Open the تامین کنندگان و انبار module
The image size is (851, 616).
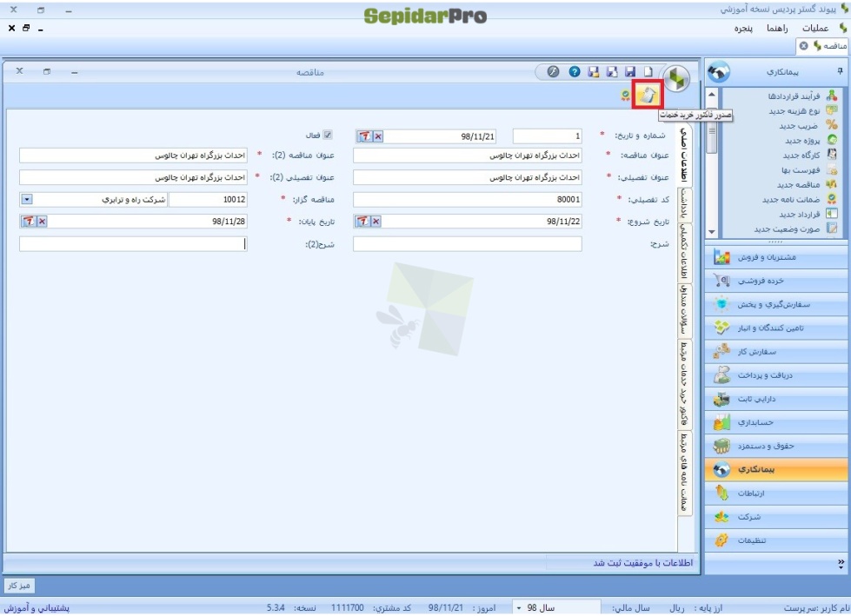point(776,328)
